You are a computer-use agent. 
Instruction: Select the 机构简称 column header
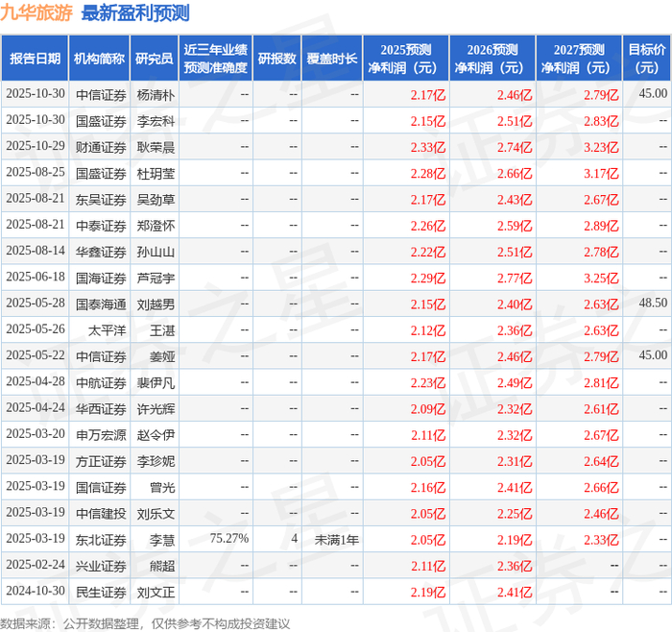pyautogui.click(x=100, y=59)
